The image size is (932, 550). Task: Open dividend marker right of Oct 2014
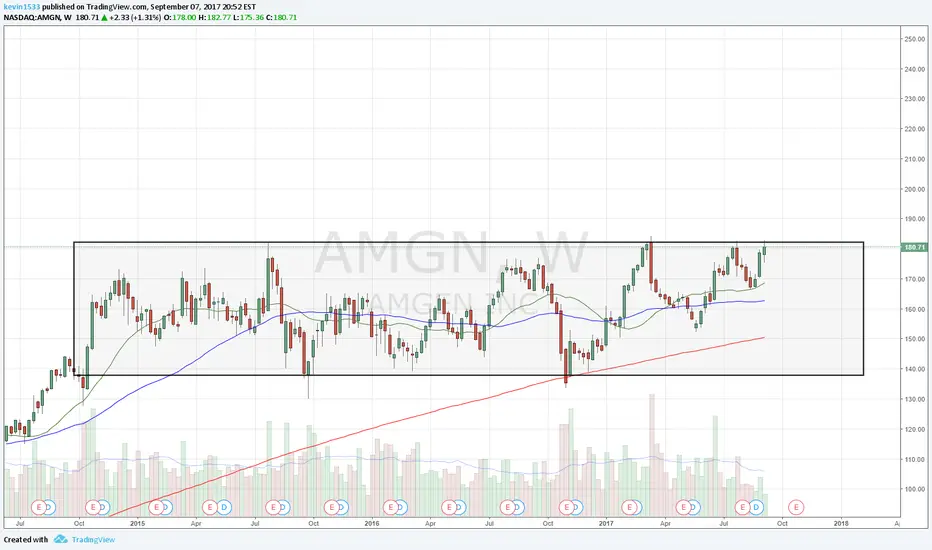[103, 507]
